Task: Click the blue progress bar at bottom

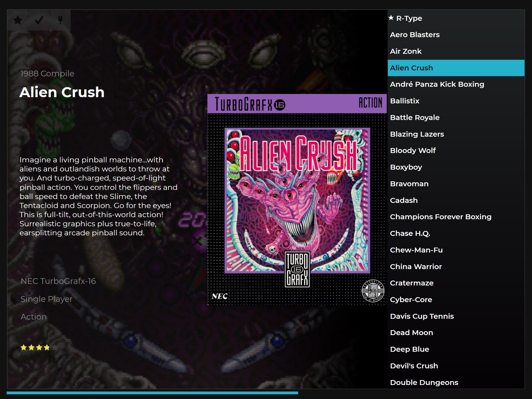Action: click(x=152, y=393)
